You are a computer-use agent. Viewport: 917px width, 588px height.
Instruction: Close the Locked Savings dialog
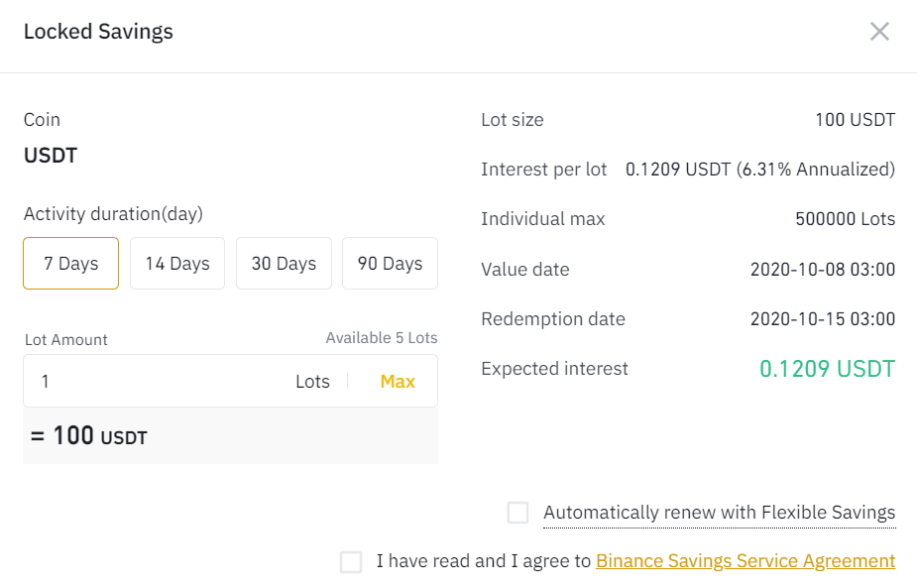coord(879,32)
